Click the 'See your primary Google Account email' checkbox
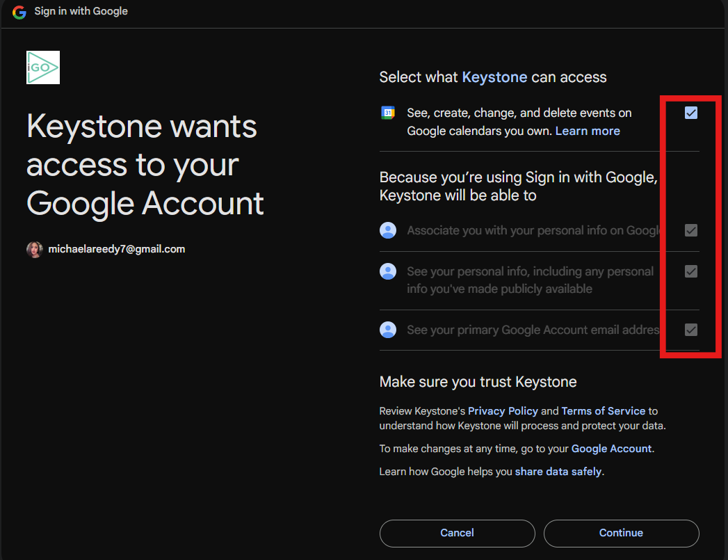 point(691,330)
